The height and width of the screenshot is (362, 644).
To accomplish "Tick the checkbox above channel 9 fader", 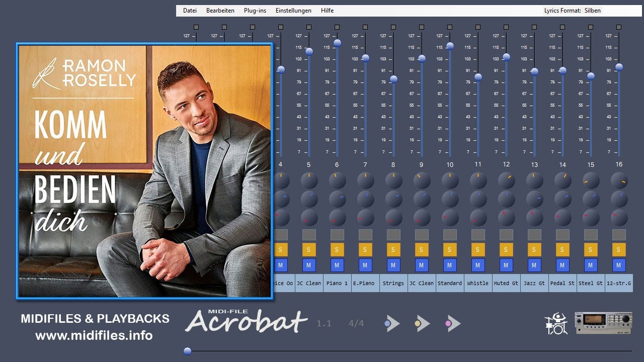I will tap(422, 27).
